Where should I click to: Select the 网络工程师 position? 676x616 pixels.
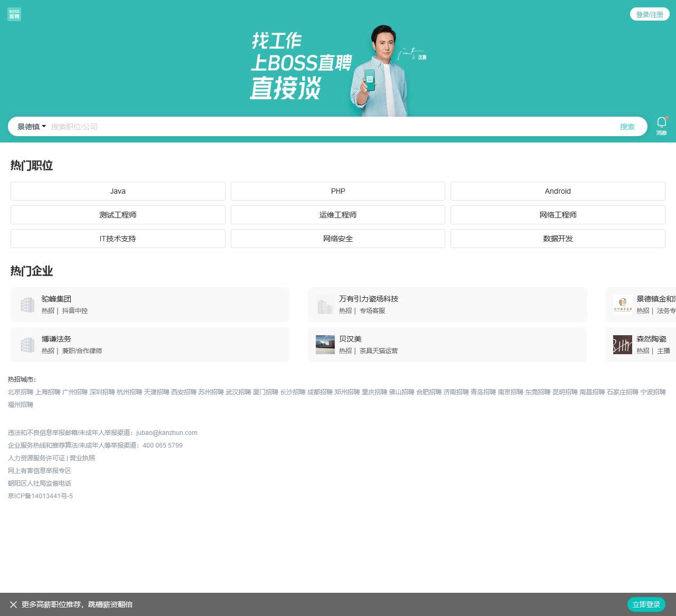pos(558,215)
